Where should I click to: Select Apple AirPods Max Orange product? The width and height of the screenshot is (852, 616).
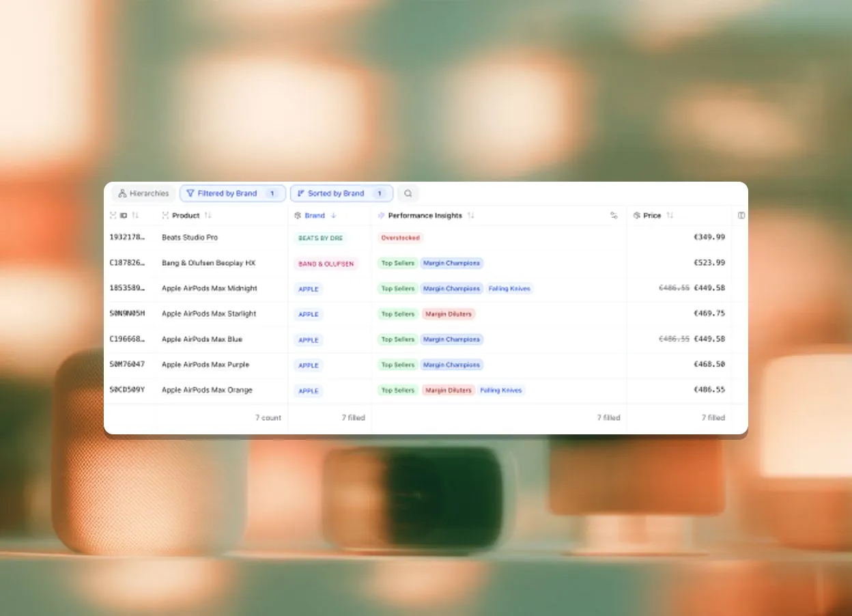[x=207, y=390]
